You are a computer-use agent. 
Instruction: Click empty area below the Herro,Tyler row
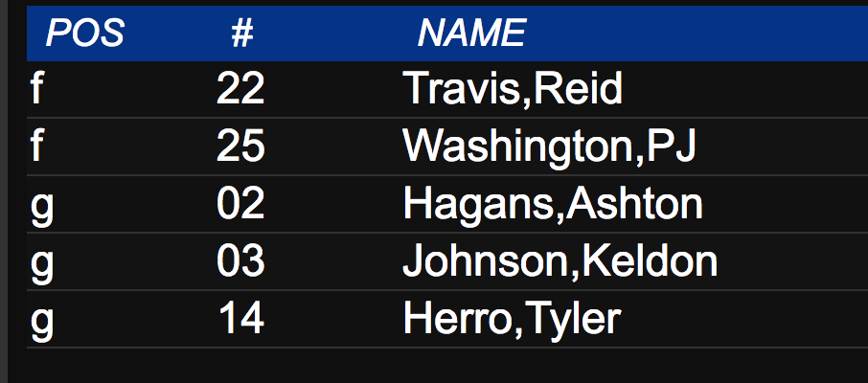[447, 366]
